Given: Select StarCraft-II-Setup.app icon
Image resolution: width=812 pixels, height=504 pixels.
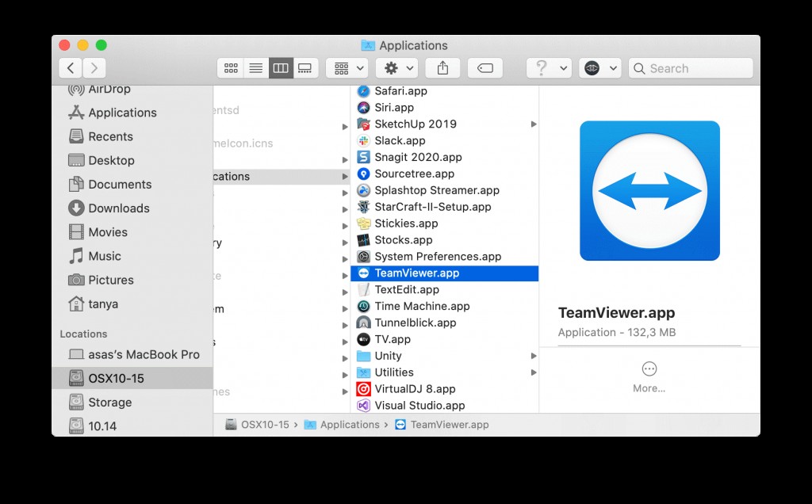Looking at the screenshot, I should (363, 207).
